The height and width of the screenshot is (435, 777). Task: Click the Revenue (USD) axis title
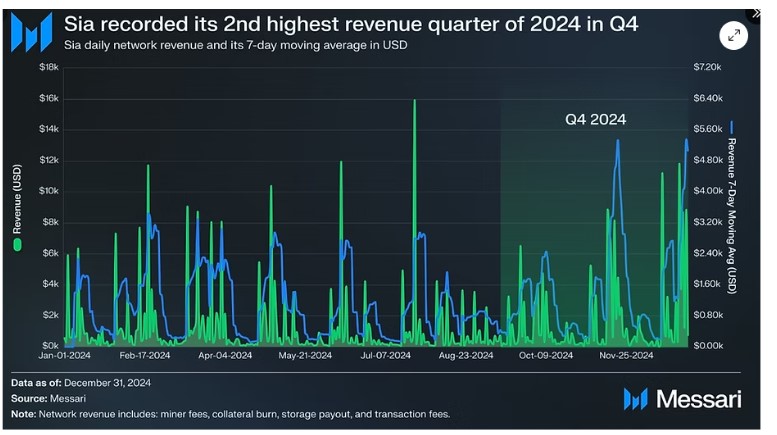[17, 199]
